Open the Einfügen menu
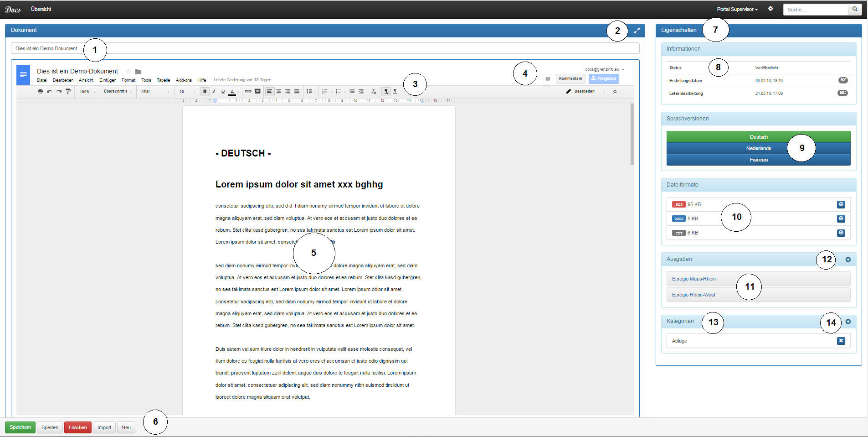This screenshot has width=868, height=437. 108,80
